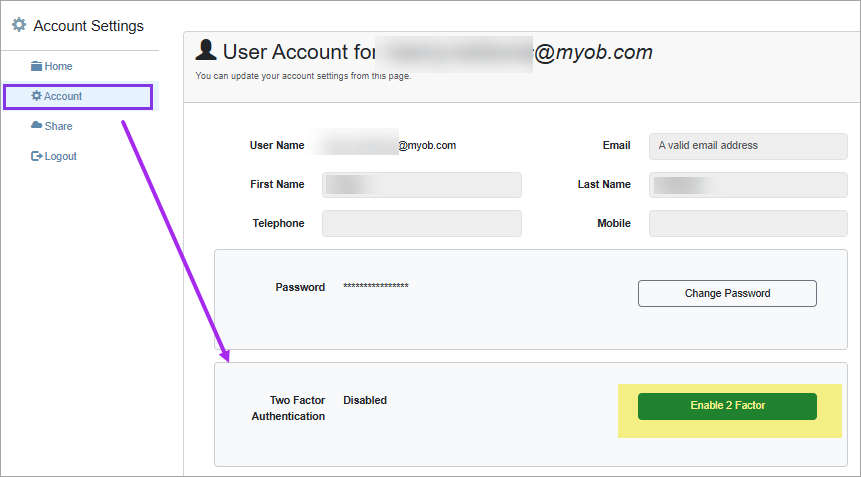The height and width of the screenshot is (477, 861).
Task: Click the Change Password button
Action: click(x=727, y=294)
